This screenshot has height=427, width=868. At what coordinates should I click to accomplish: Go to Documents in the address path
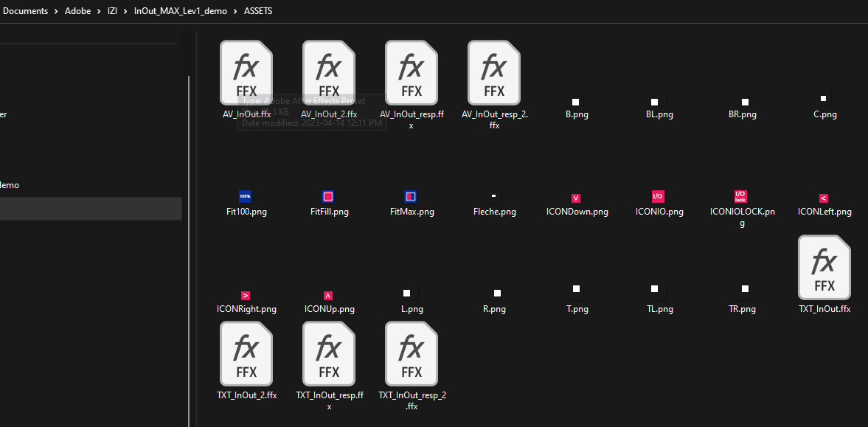[x=26, y=11]
